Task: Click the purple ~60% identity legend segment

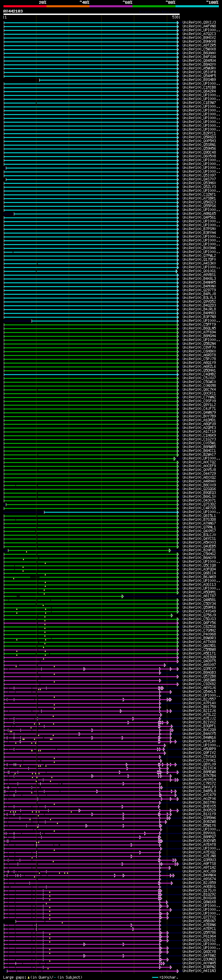Action: click(111, 6)
